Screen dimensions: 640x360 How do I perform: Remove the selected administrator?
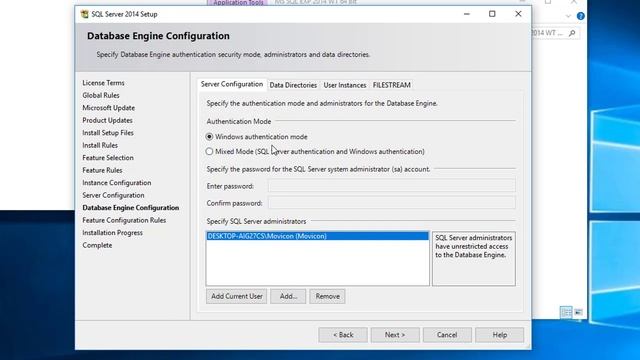coord(327,296)
